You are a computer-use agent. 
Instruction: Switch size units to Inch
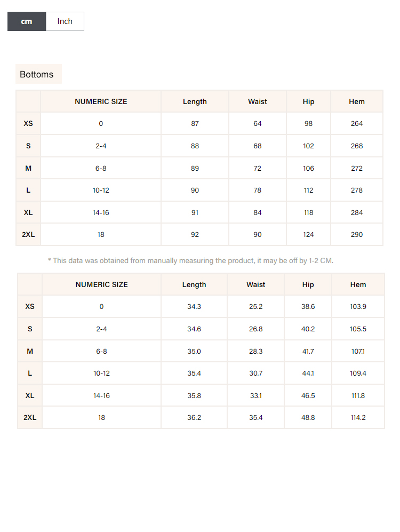point(65,21)
